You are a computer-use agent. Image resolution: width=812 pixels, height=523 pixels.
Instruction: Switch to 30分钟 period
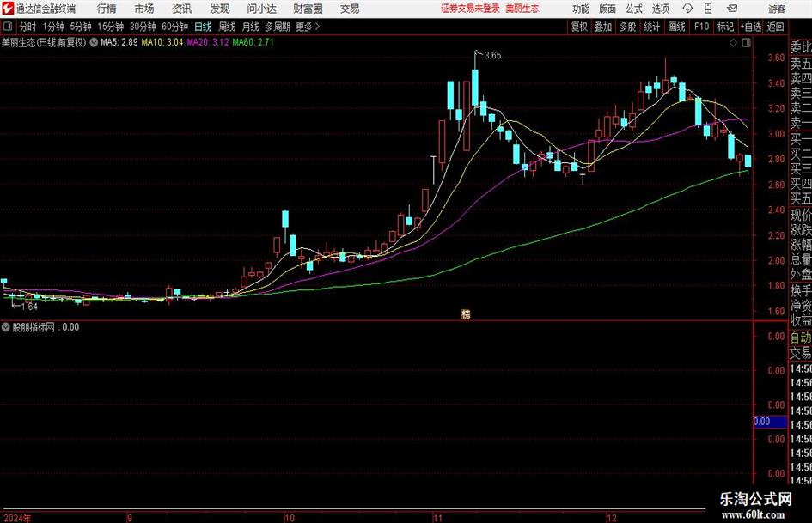[x=143, y=27]
